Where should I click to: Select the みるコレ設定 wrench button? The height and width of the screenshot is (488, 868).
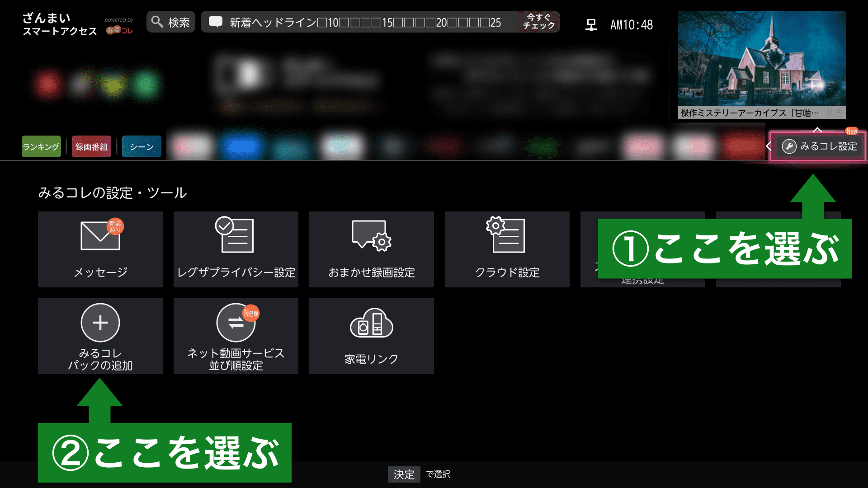819,146
